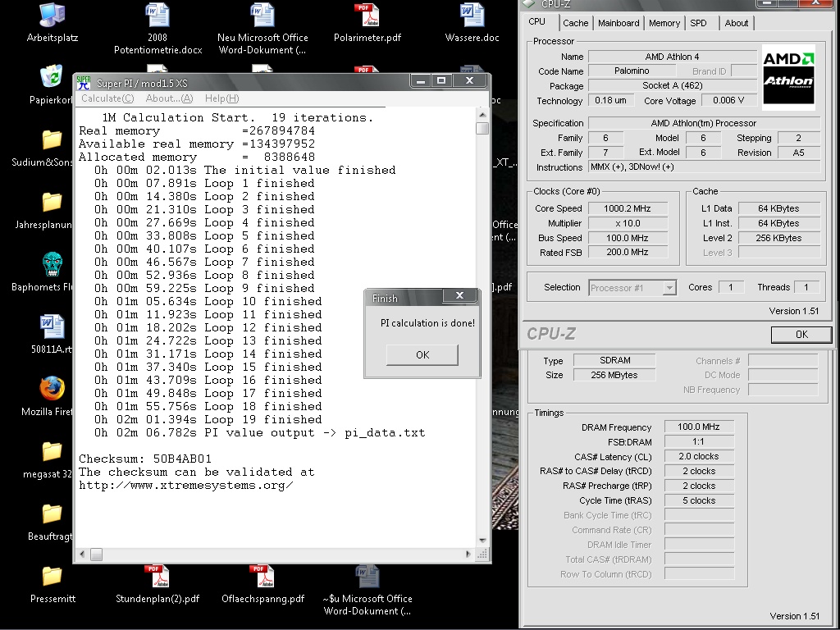The width and height of the screenshot is (840, 630).
Task: Confirm OK in the Finish dialog
Action: 422,354
